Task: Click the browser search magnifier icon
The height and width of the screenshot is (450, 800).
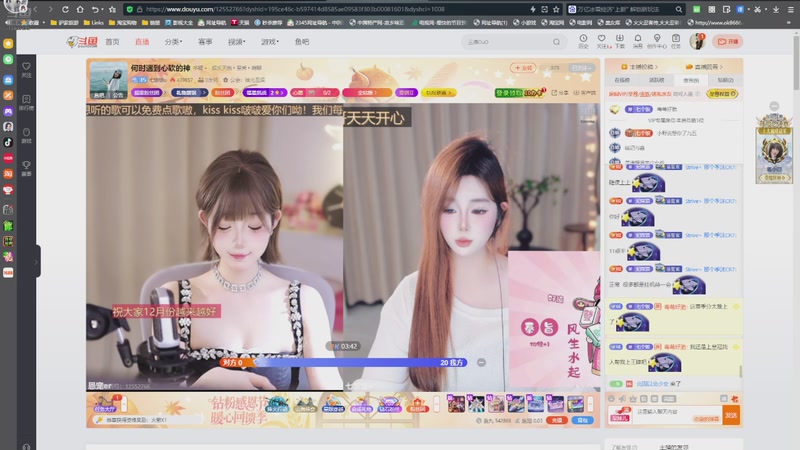Action: pyautogui.click(x=679, y=9)
